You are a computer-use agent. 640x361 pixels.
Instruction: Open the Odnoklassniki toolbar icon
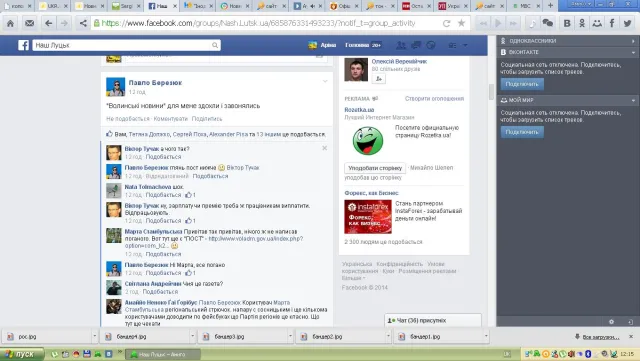pyautogui.click(x=582, y=23)
